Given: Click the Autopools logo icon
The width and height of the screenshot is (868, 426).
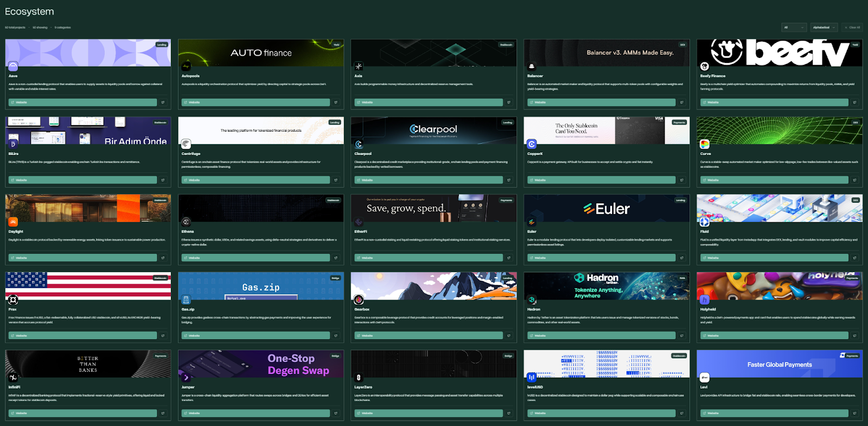Looking at the screenshot, I should [186, 66].
